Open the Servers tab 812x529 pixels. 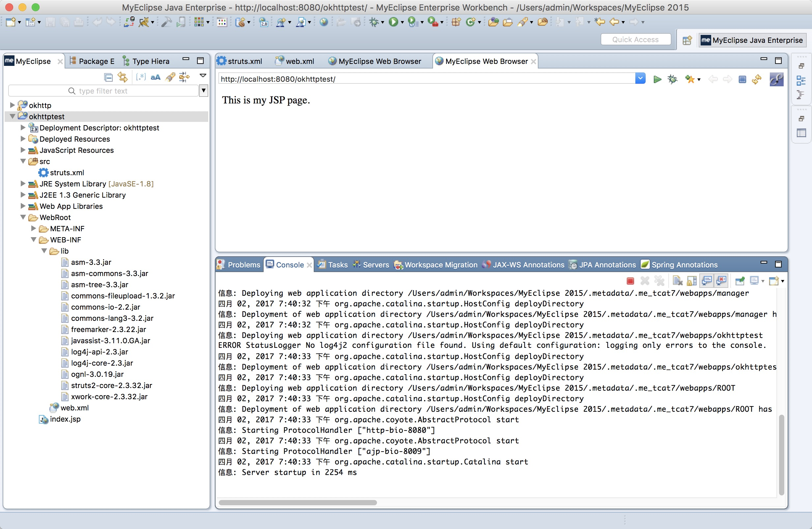[371, 265]
